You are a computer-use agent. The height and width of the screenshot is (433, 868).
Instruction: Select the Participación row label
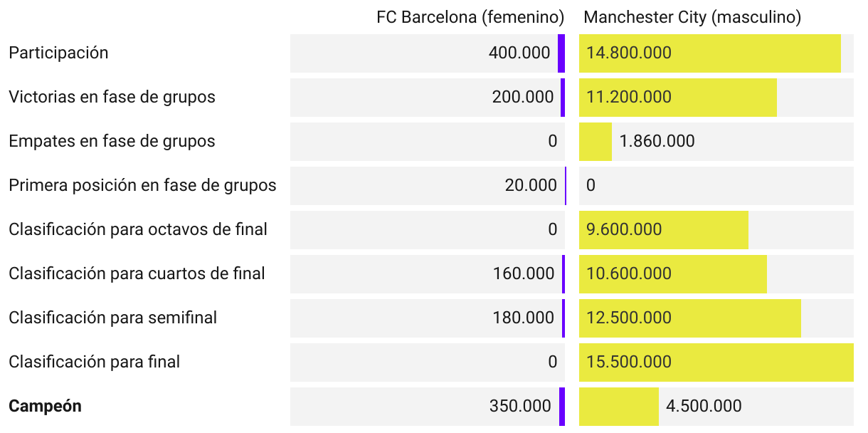(58, 53)
